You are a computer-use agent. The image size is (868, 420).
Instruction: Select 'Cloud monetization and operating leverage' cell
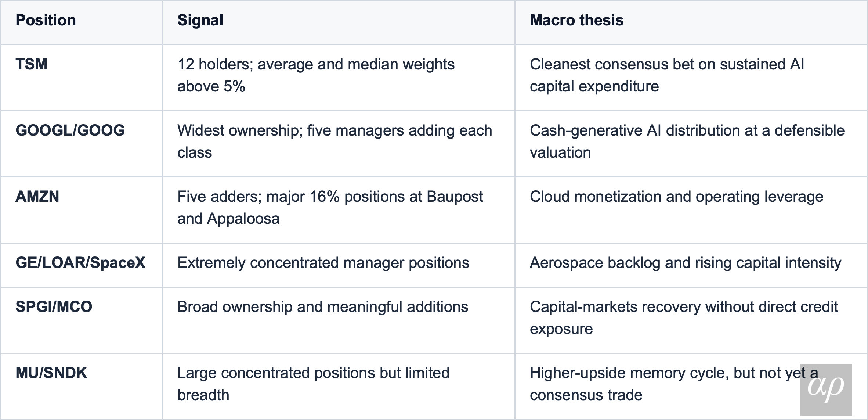tap(691, 210)
